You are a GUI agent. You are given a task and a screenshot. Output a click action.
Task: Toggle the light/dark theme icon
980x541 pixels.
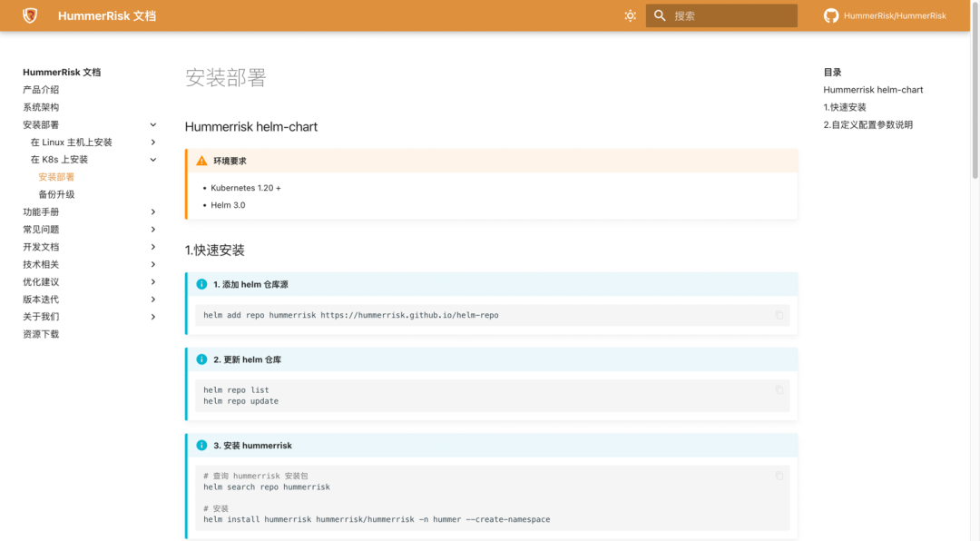pos(630,15)
